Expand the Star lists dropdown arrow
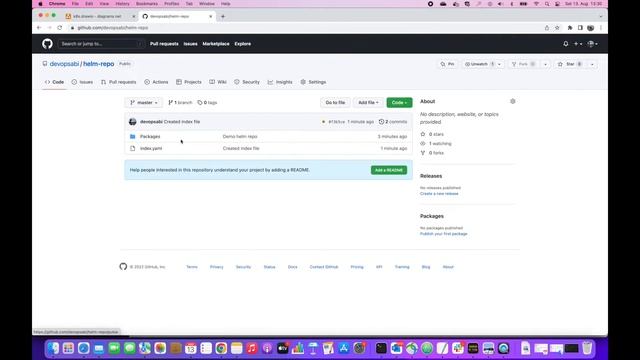Image resolution: width=640 pixels, height=360 pixels. coord(592,64)
